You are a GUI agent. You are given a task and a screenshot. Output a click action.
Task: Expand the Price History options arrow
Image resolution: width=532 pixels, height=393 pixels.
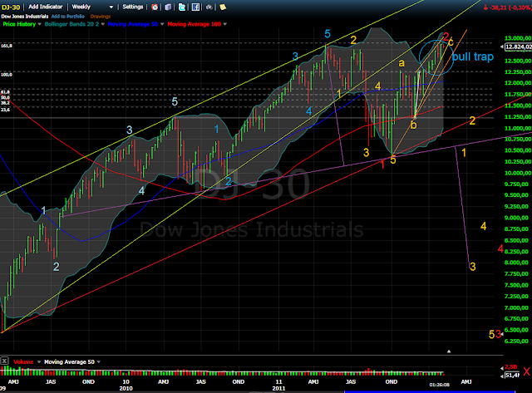tap(39, 24)
